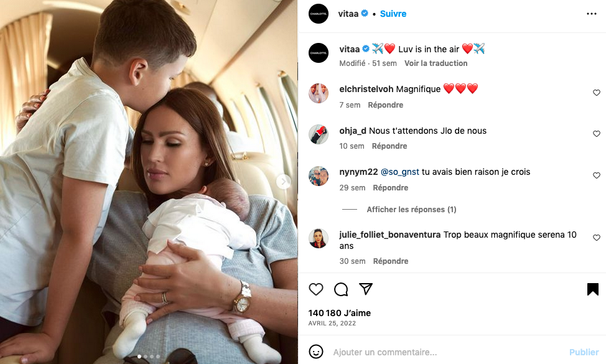The height and width of the screenshot is (364, 606).
Task: Go to next photo with arrow
Action: click(x=283, y=181)
